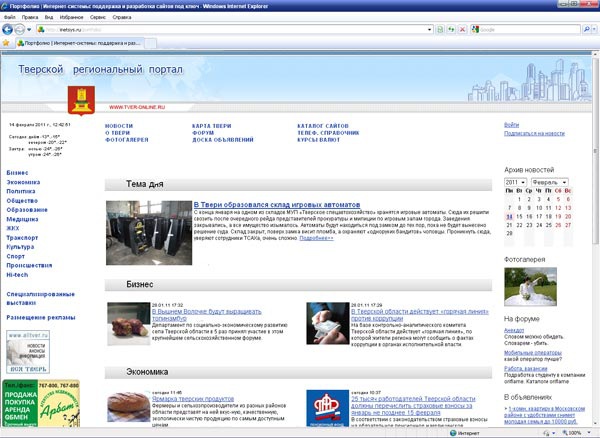The width and height of the screenshot is (600, 438).
Task: Click Подписаться на новости link
Action: [x=534, y=133]
